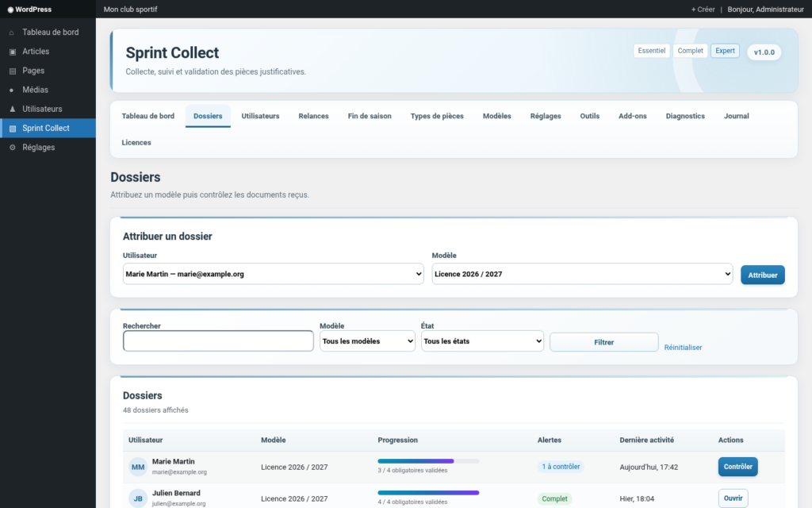
Task: Click the Marie Martin name in table
Action: coord(174,461)
